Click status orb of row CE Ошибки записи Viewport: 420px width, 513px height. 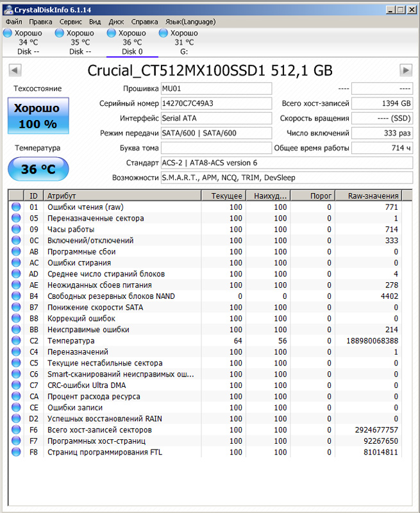click(16, 407)
